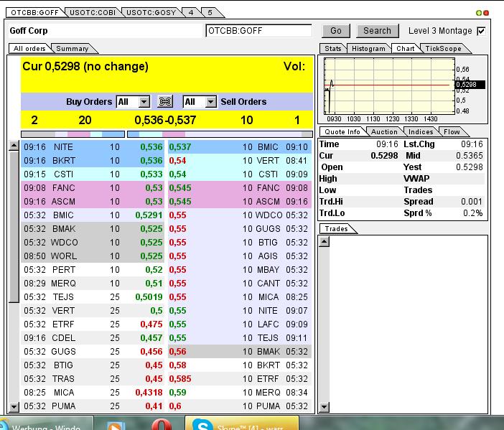Click the 0.5298 price label on chart
The height and width of the screenshot is (430, 504).
coord(470,85)
